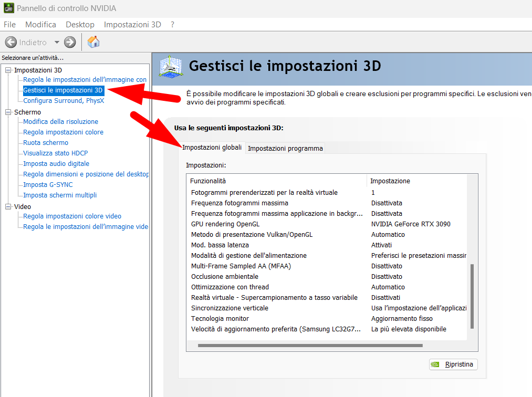Screen dimensions: 532x397
Task: Select Sincronizzazione verticale row
Action: (327, 308)
